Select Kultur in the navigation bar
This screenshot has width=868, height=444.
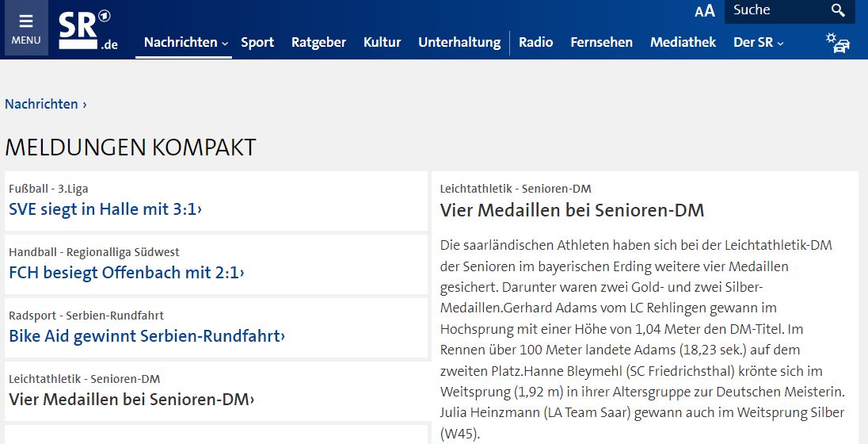click(x=382, y=43)
